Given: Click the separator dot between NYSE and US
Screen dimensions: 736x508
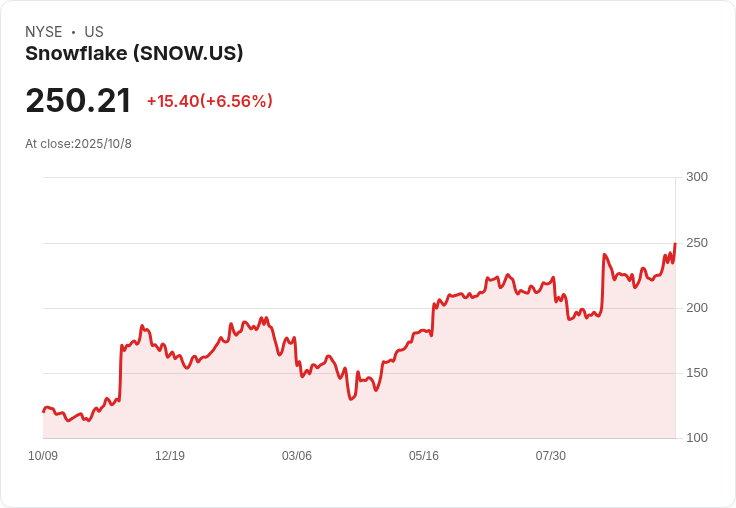Looking at the screenshot, I should click(x=73, y=32).
